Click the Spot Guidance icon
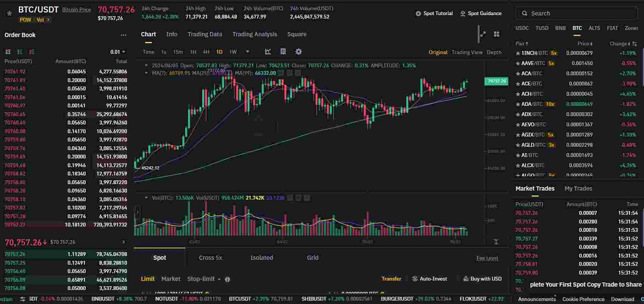The width and height of the screenshot is (644, 304). 463,13
